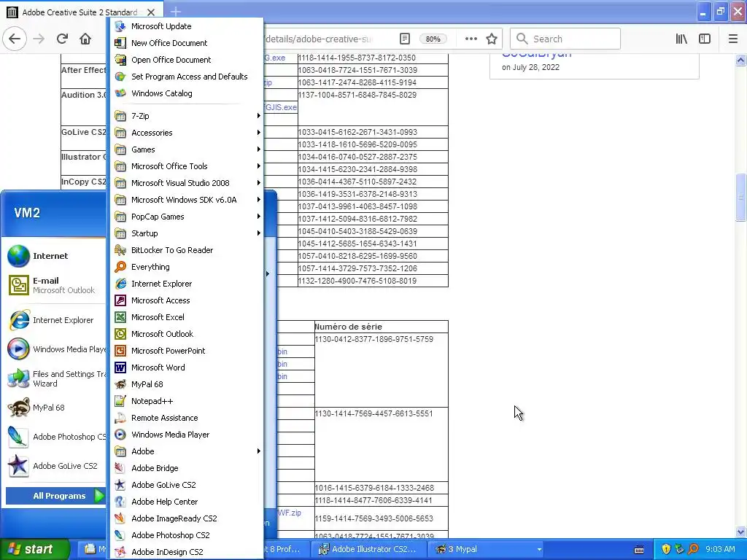Launch Microsoft PowerPoint
747x560 pixels.
tap(186, 351)
